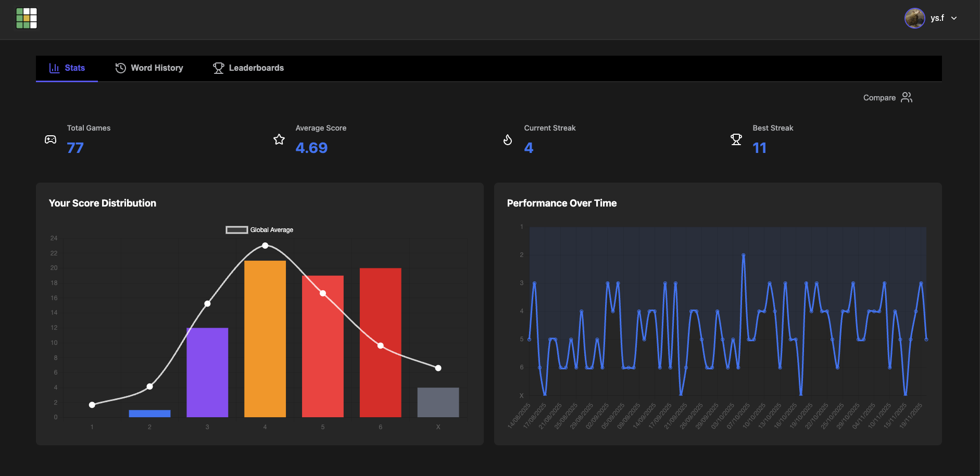Click the clock icon beside Word History
This screenshot has width=980, height=476.
pos(120,68)
